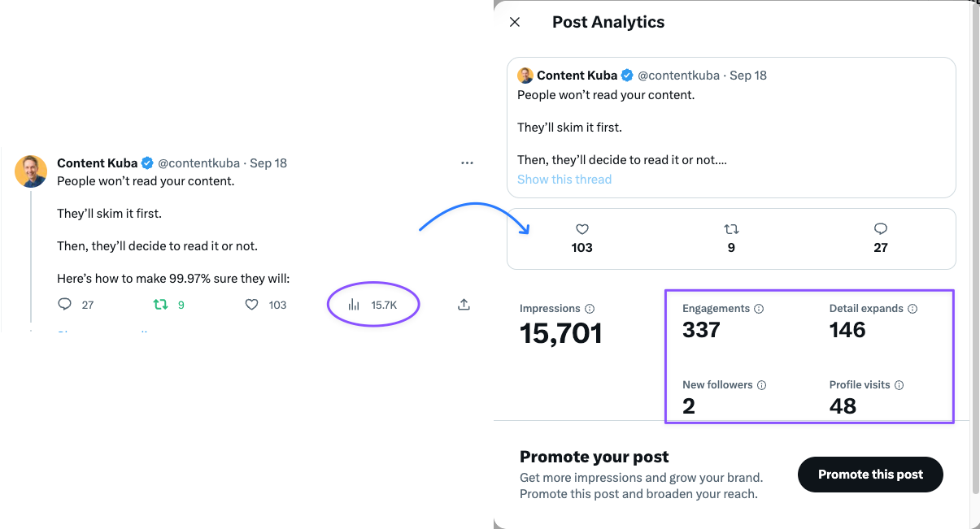This screenshot has width=980, height=529.
Task: Expand the Show this thread link
Action: click(564, 180)
